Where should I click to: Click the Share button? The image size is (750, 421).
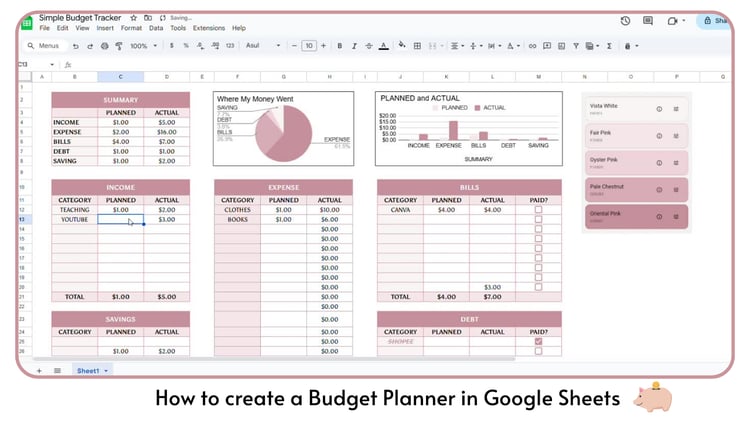[x=714, y=21]
